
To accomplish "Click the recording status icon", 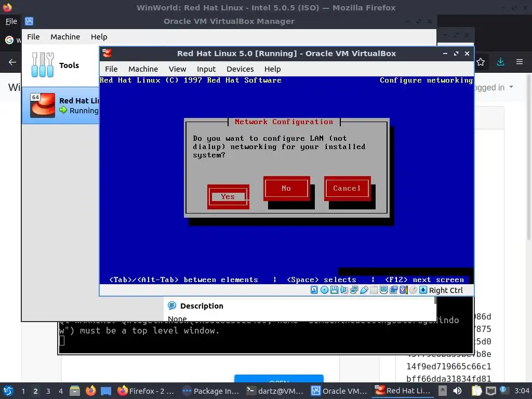I will point(394,290).
